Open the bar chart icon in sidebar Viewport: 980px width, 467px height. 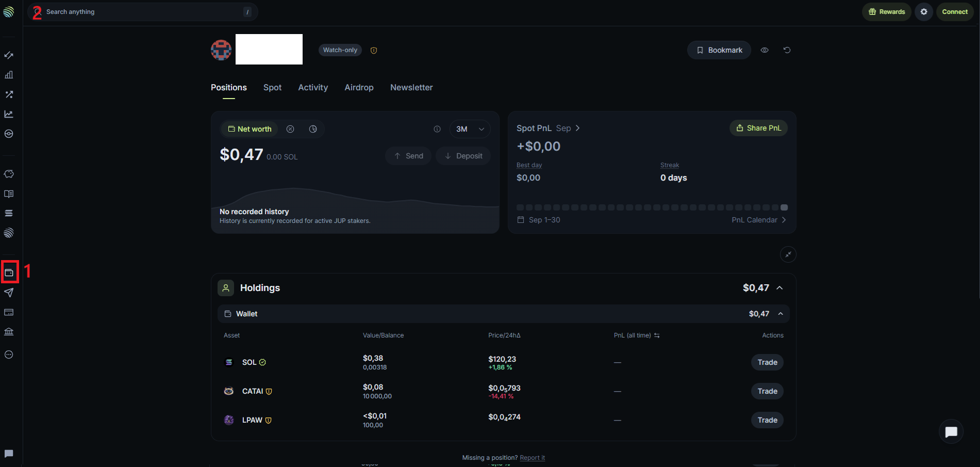[9, 75]
